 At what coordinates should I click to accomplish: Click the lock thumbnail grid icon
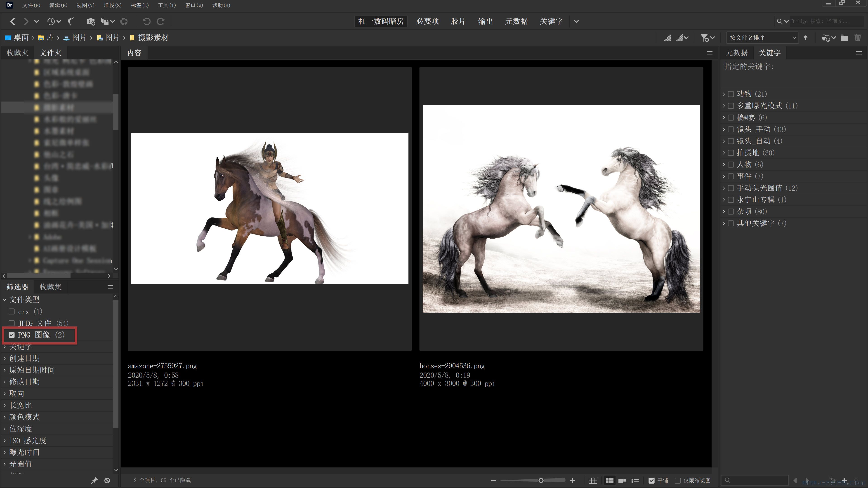[593, 481]
